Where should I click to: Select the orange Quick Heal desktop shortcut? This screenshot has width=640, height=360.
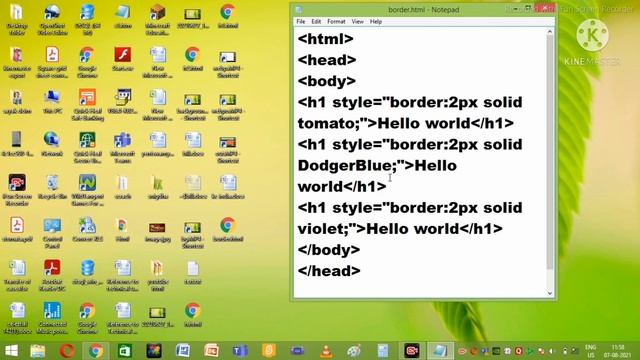[x=87, y=105]
